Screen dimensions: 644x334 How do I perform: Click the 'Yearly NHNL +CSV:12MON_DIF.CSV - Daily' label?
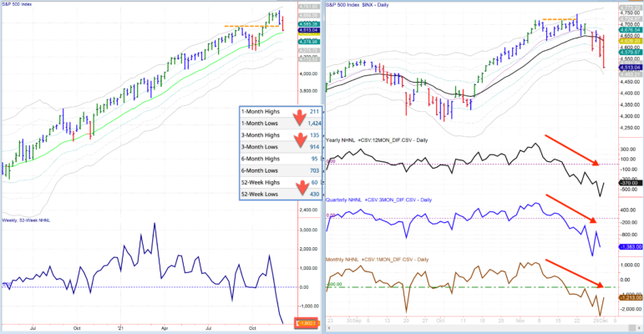tap(377, 140)
